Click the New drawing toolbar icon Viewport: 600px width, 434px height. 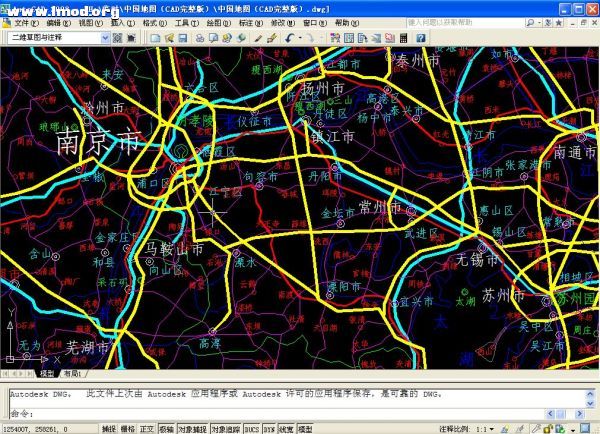coord(155,38)
